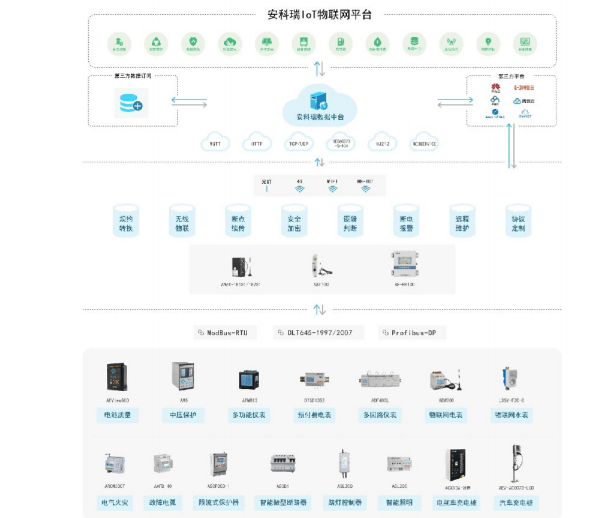
Task: Click the 电能质量 label button
Action: tap(117, 413)
